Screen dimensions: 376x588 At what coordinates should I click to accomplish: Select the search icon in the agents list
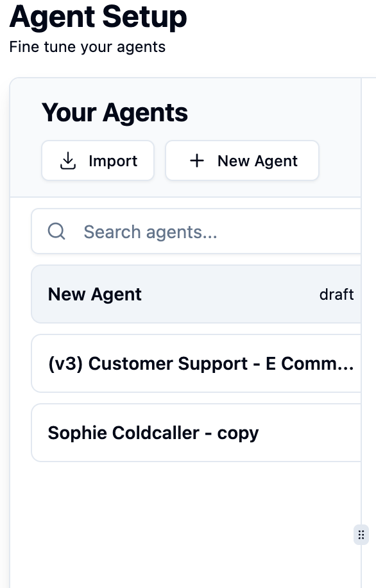tap(56, 231)
